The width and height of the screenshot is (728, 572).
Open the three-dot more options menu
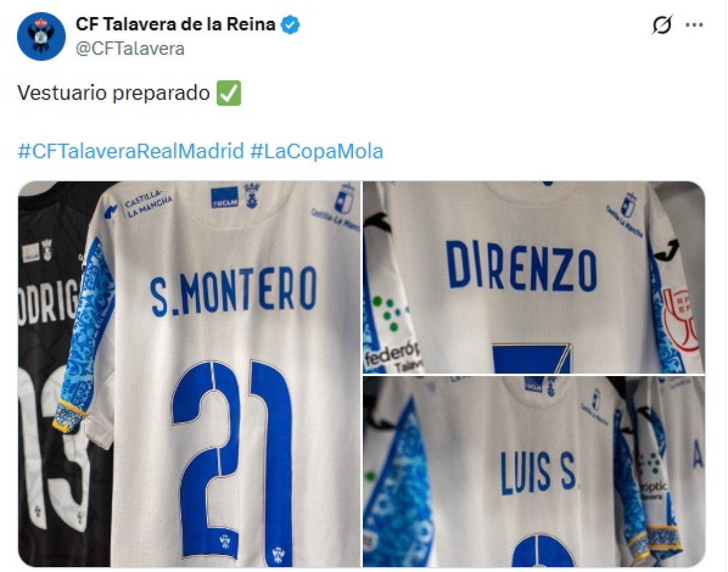point(694,25)
